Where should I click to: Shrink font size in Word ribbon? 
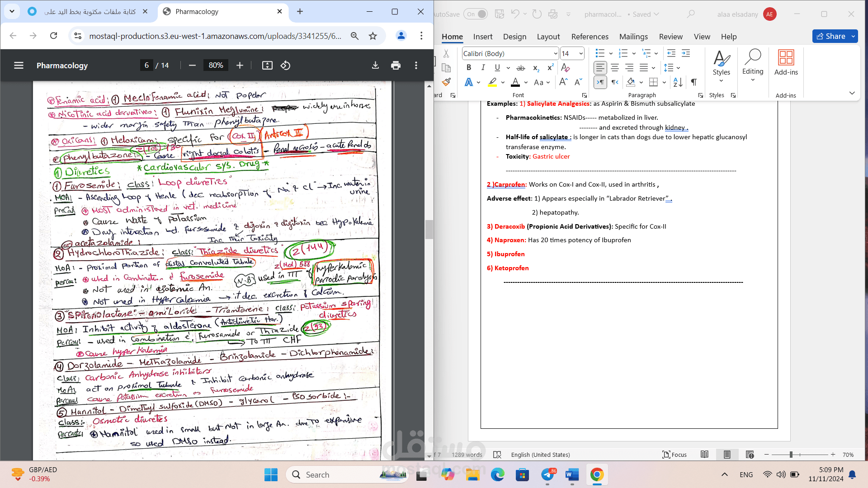click(x=578, y=82)
